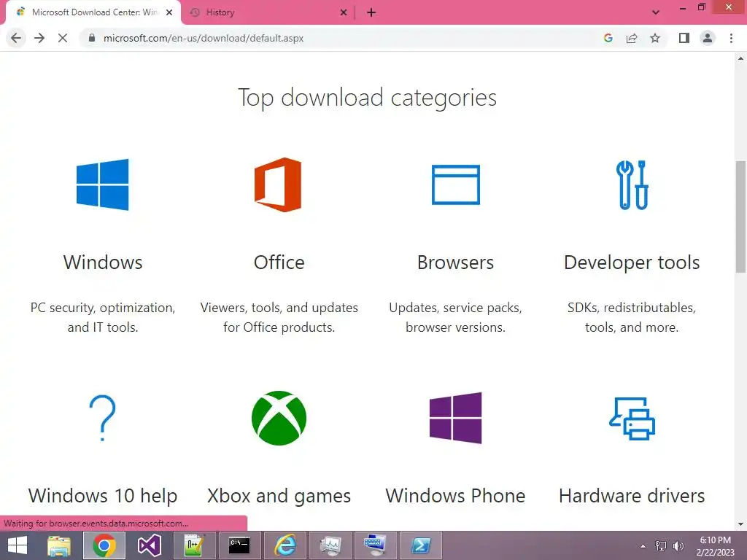Open the Chrome three-dot menu
Viewport: 747px width, 560px height.
coord(731,38)
